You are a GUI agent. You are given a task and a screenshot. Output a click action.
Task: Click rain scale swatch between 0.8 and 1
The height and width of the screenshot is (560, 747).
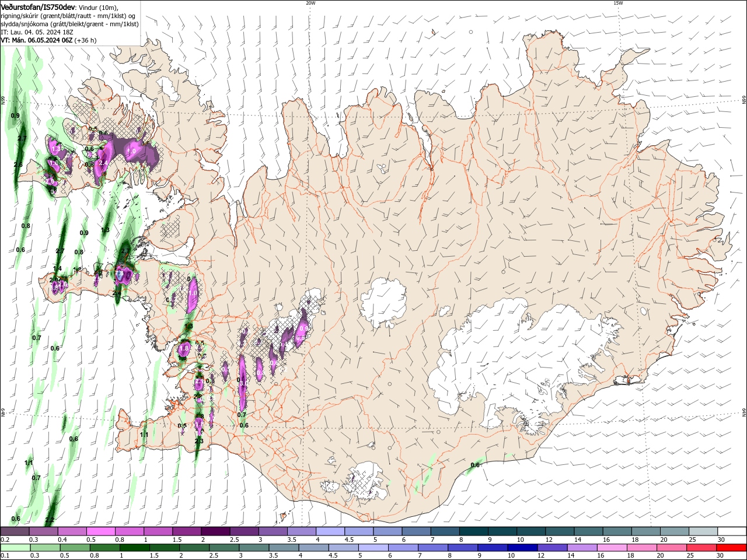point(104,548)
